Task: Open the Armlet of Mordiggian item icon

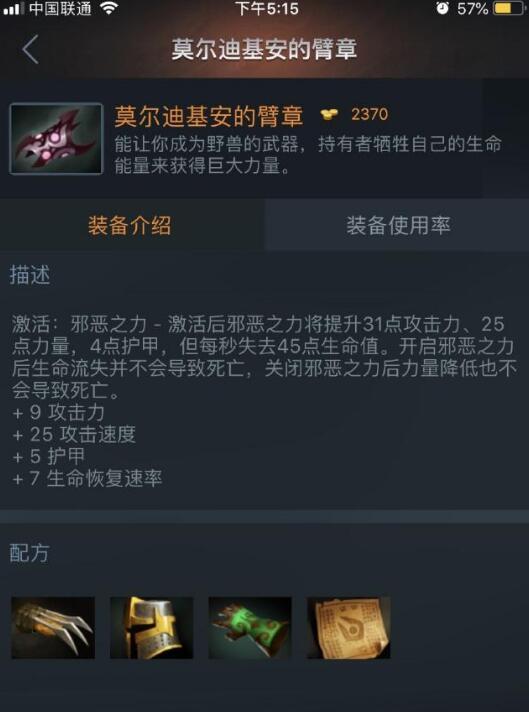Action: (x=56, y=139)
